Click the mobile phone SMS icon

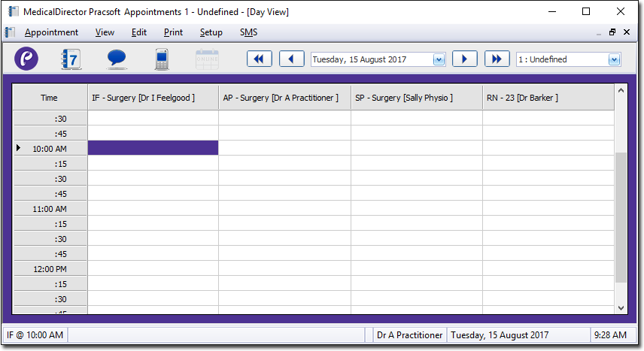162,59
